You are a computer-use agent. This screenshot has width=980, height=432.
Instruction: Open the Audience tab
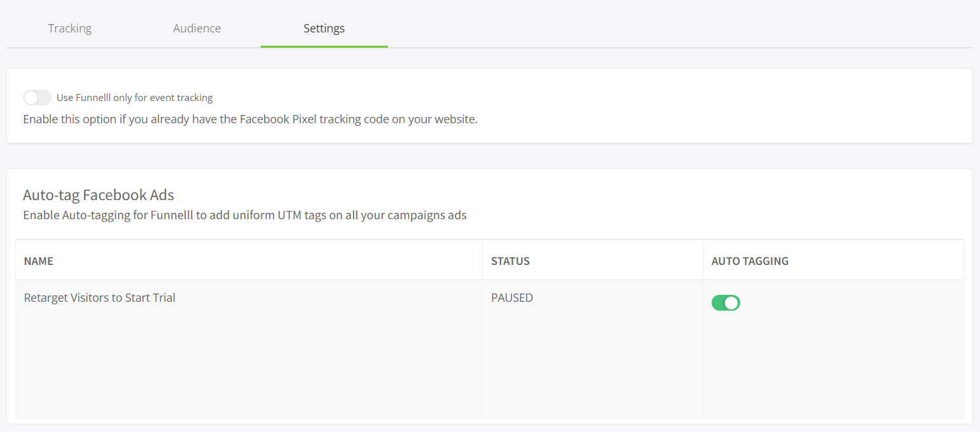click(x=197, y=29)
